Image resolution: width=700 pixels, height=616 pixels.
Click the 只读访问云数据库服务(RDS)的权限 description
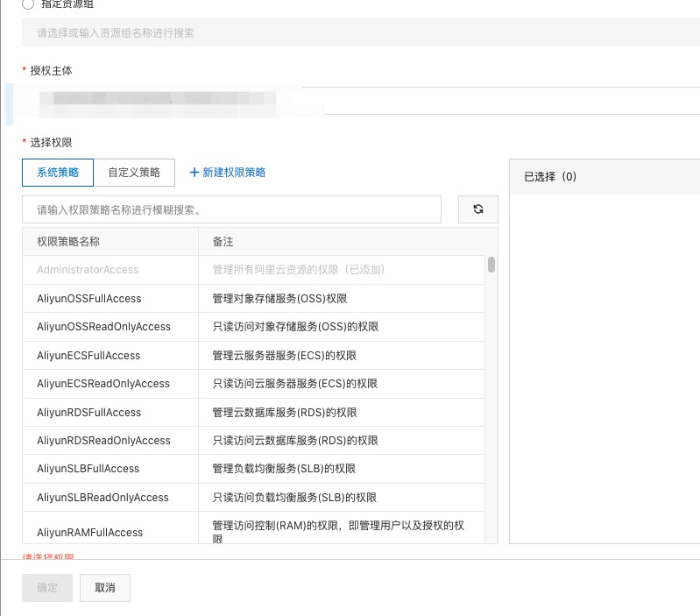[x=295, y=441]
